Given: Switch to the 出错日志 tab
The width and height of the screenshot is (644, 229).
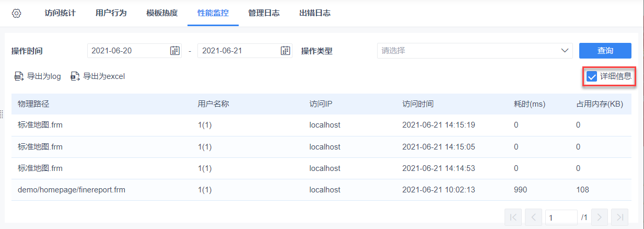Looking at the screenshot, I should coord(315,13).
